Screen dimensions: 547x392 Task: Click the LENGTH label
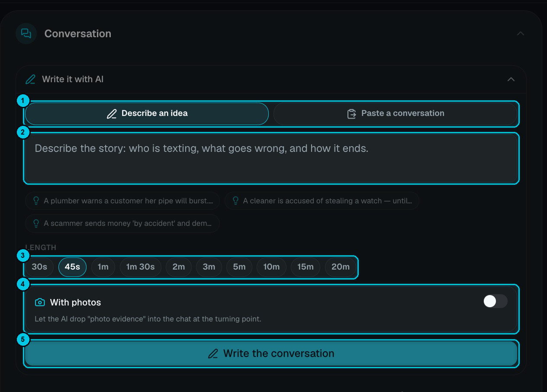41,247
